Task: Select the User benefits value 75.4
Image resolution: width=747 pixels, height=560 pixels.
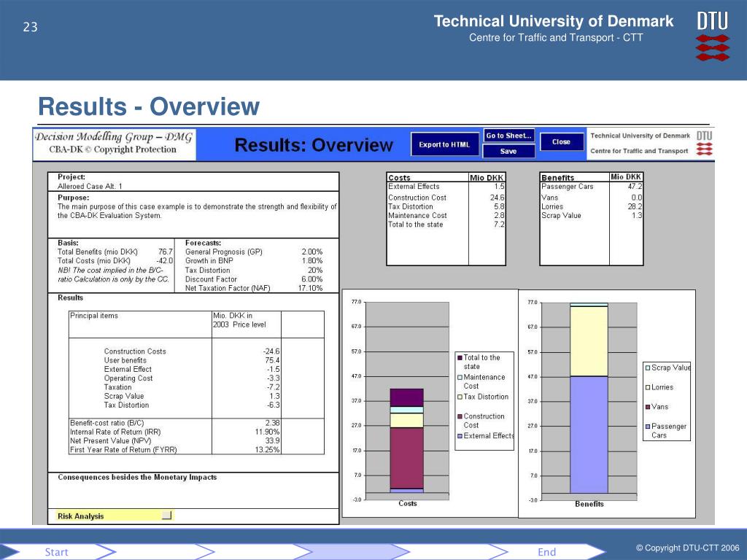Action: pos(273,360)
